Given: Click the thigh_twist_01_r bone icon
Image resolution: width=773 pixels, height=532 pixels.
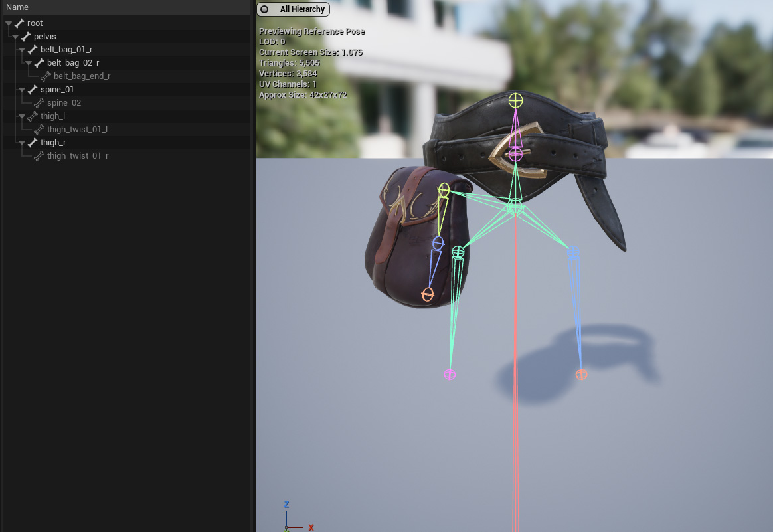Looking at the screenshot, I should pyautogui.click(x=39, y=156).
